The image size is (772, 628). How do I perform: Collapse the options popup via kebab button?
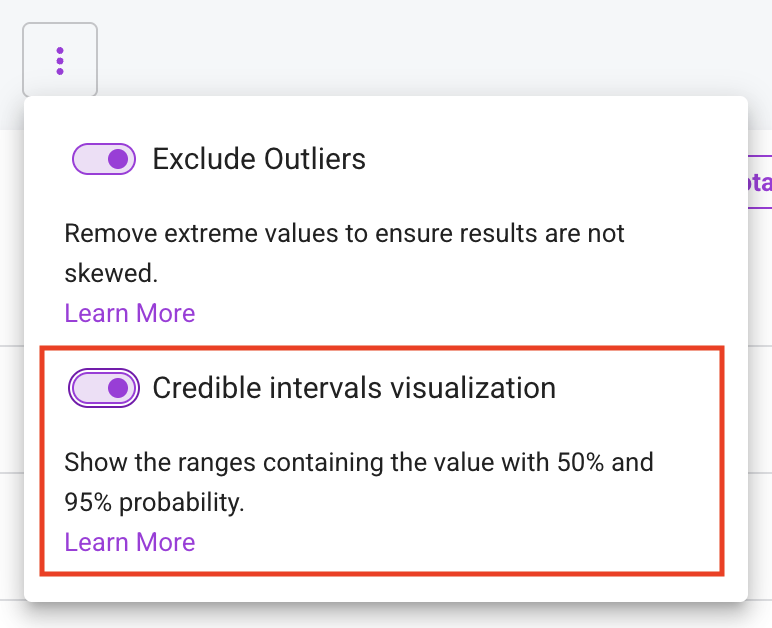click(x=60, y=60)
